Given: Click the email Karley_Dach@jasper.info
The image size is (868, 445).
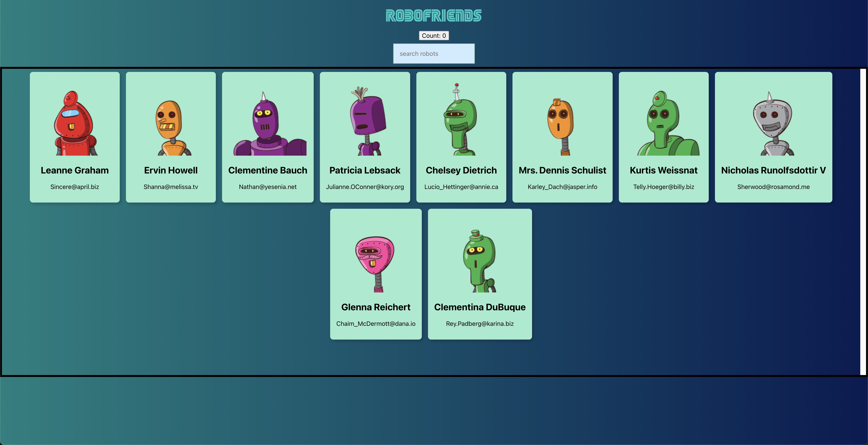Looking at the screenshot, I should pyautogui.click(x=562, y=187).
